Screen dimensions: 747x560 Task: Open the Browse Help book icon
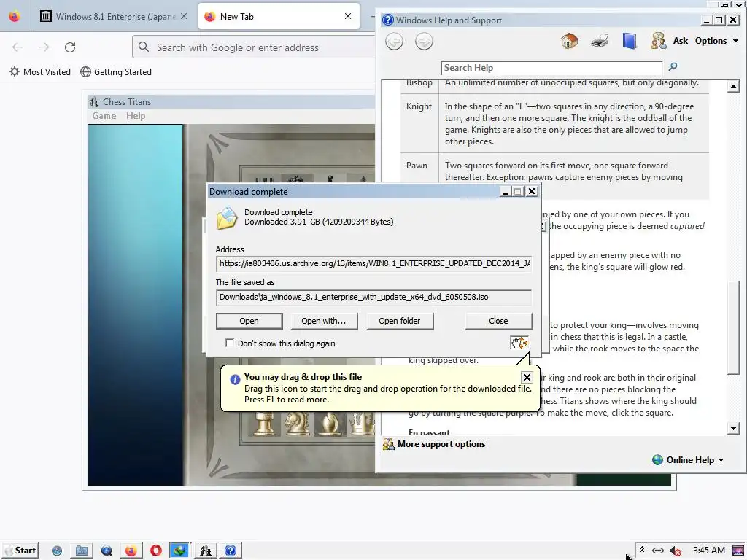[630, 41]
